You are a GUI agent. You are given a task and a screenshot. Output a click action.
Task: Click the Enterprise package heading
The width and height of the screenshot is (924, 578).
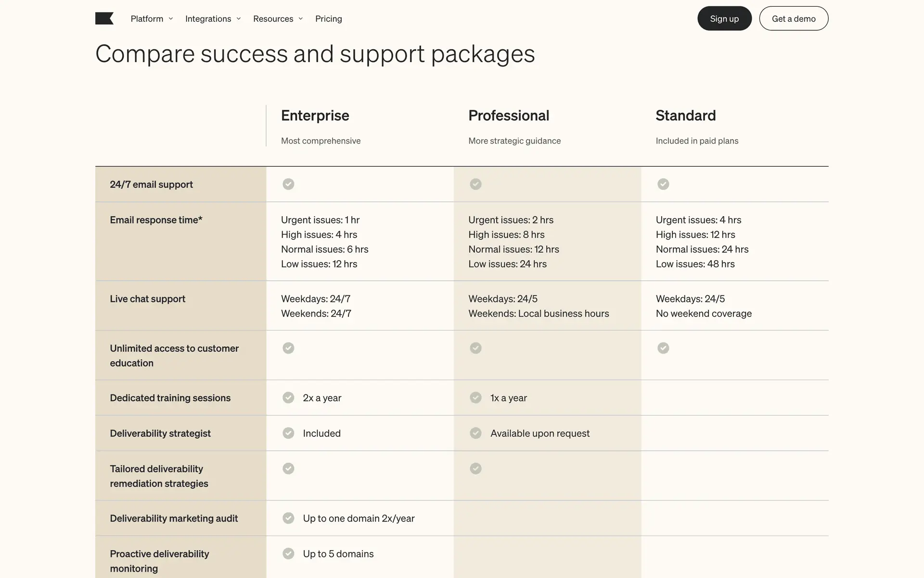(315, 116)
